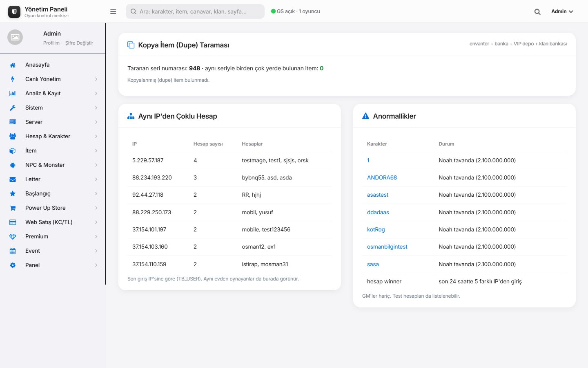
Task: Open the Web Satış (KC/TL) menu
Action: (53, 222)
